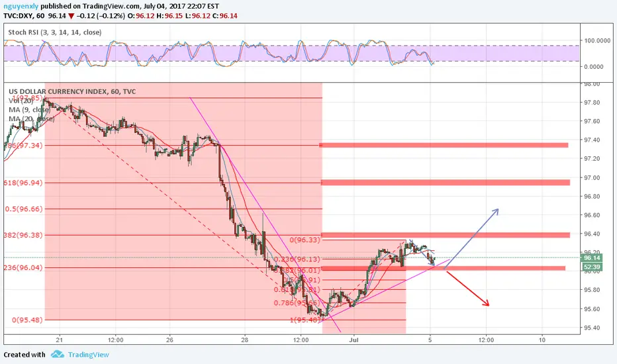Click the 0.786(95.66) retracement label
617x364 pixels.
coord(297,303)
